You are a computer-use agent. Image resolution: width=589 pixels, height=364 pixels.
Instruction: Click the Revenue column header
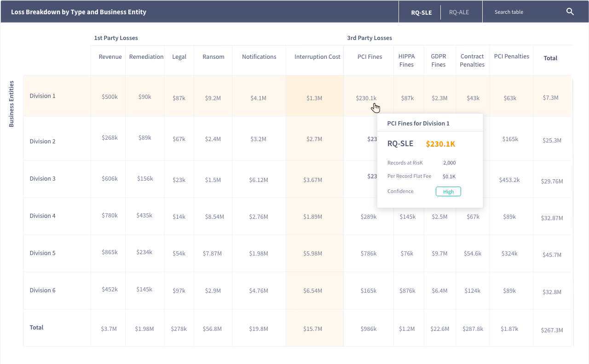[110, 57]
